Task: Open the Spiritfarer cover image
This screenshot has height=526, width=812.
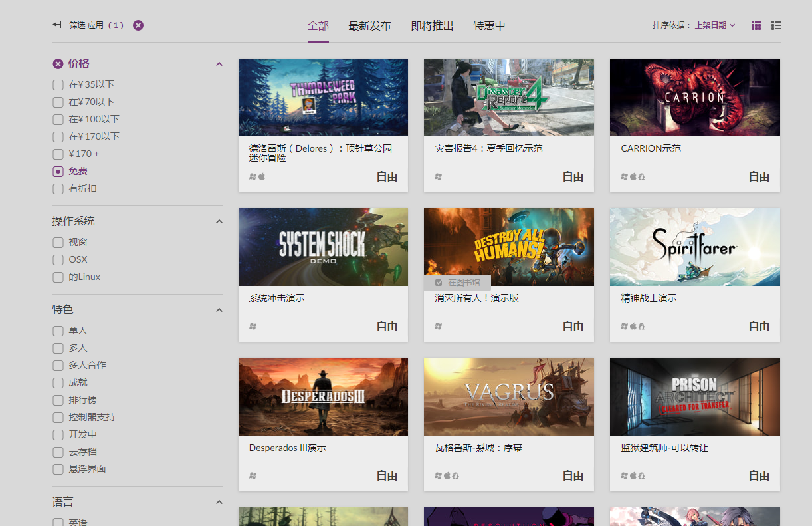Action: click(695, 247)
